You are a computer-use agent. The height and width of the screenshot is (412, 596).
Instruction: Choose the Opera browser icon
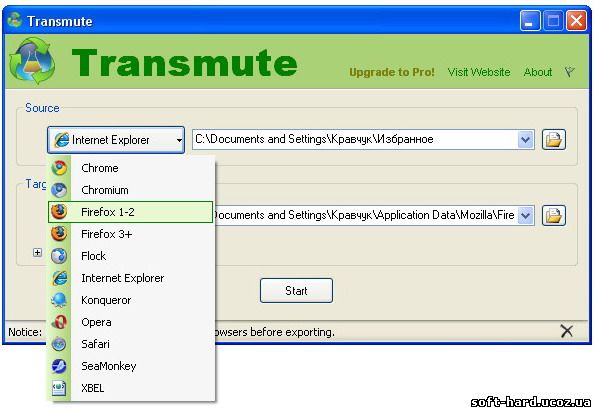pos(59,322)
